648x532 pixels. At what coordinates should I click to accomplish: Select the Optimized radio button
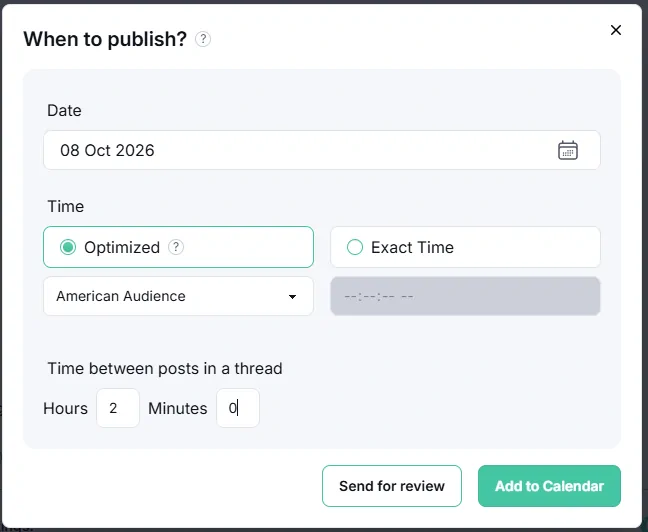[x=68, y=247]
